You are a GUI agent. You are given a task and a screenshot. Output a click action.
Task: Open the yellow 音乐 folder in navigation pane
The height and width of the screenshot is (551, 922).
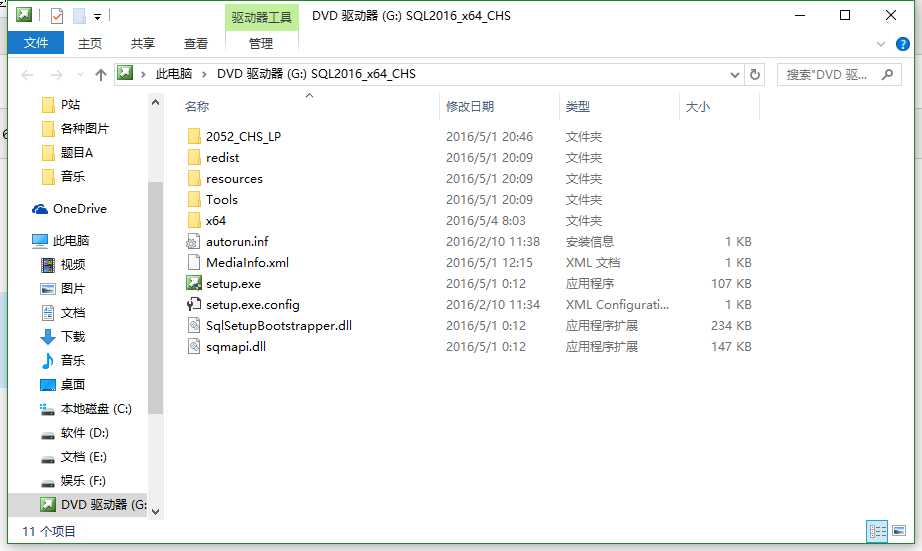point(72,176)
